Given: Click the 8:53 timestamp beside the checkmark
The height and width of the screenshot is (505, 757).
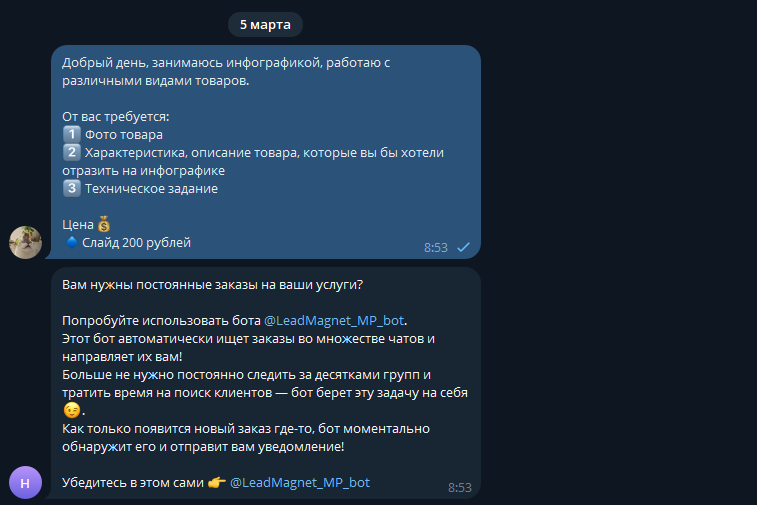Looking at the screenshot, I should (x=435, y=248).
